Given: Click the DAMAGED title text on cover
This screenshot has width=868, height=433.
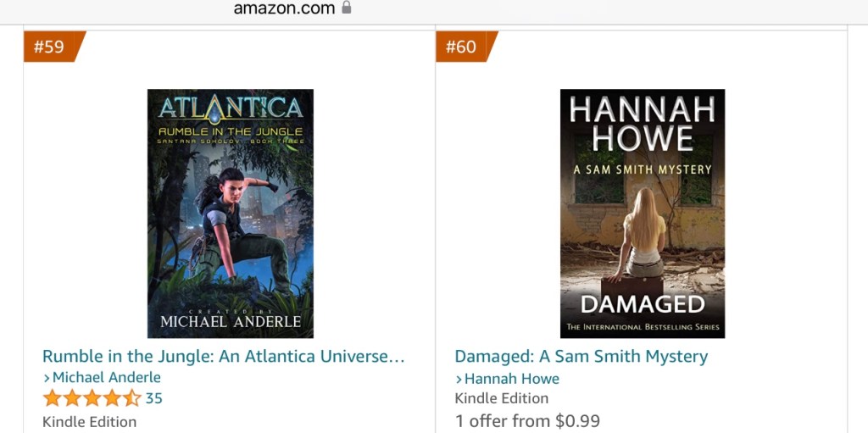Looking at the screenshot, I should [x=643, y=304].
